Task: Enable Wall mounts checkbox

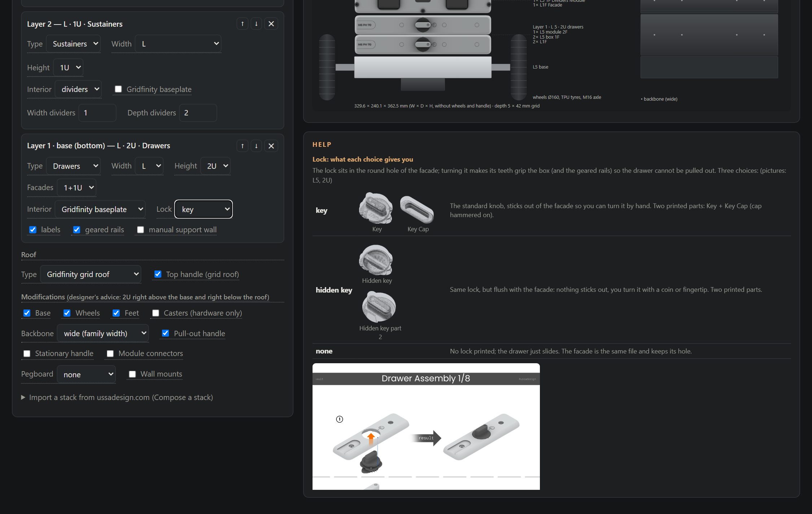Action: (x=132, y=374)
